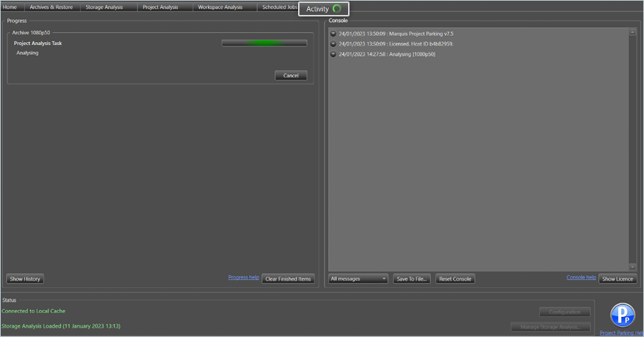Expand the Analysing [1080p50] console entry

point(333,54)
